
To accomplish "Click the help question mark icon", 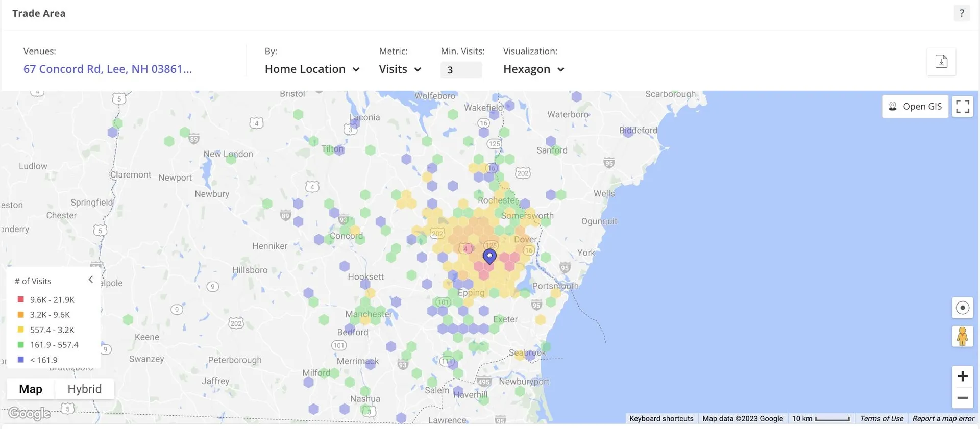I will pos(962,13).
